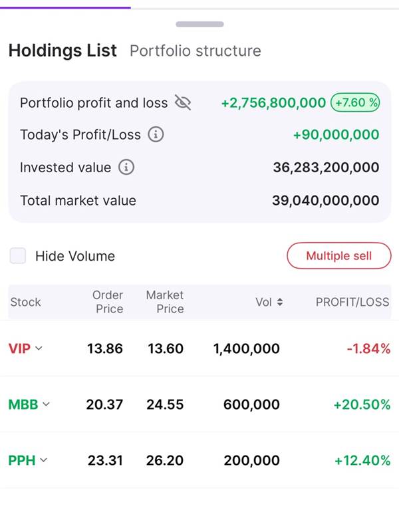399x532 pixels.
Task: Click the PROFIT/LOSS column header
Action: tap(352, 302)
